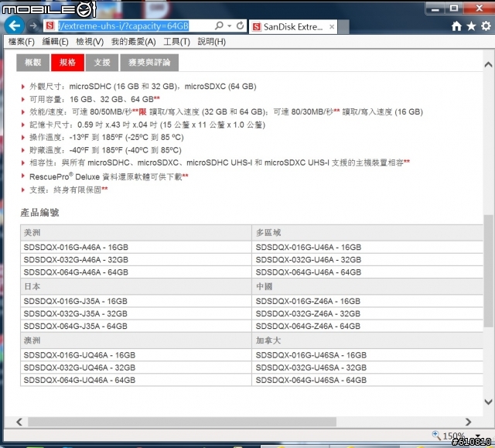The width and height of the screenshot is (495, 448).
Task: Switch to the 概觀 tab
Action: click(x=32, y=63)
